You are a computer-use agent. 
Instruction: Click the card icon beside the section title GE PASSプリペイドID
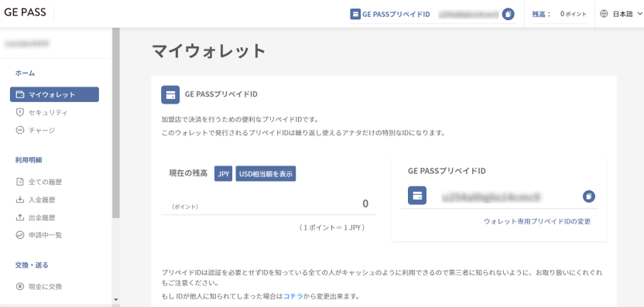(170, 95)
